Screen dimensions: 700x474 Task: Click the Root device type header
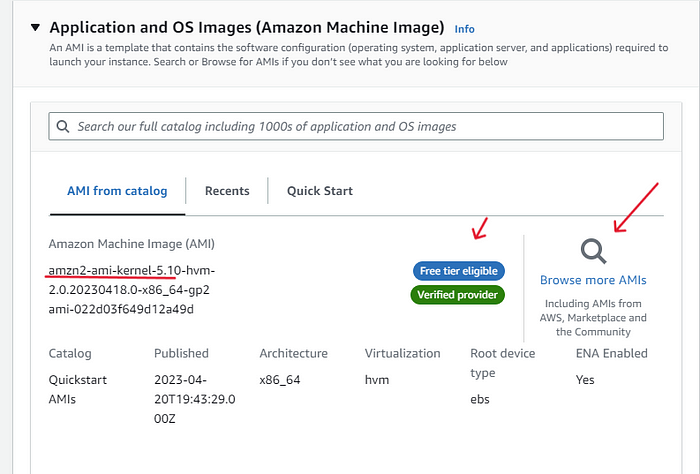503,363
